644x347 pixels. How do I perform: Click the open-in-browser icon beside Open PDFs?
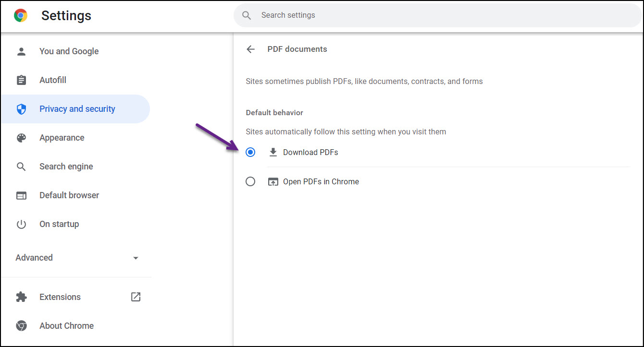[273, 182]
